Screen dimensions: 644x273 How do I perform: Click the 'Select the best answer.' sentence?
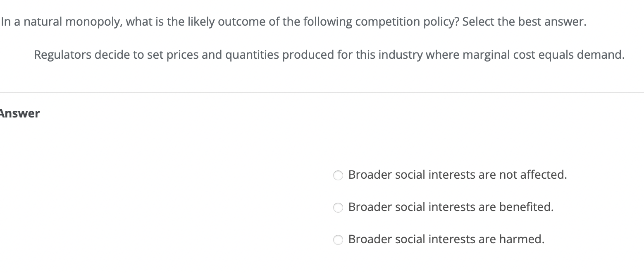coord(524,22)
